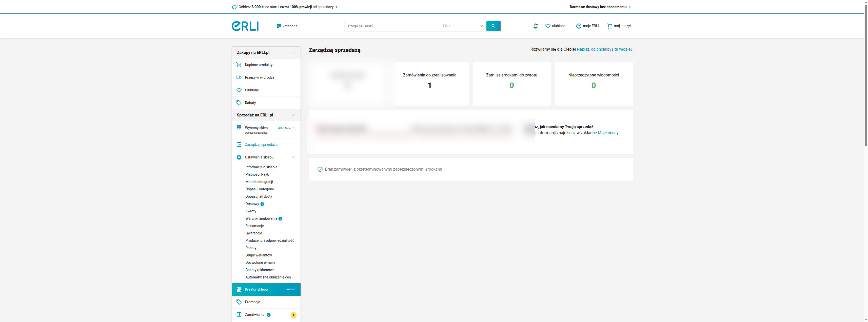Click the Kupione produkty cart icon
The image size is (868, 322).
pyautogui.click(x=239, y=65)
